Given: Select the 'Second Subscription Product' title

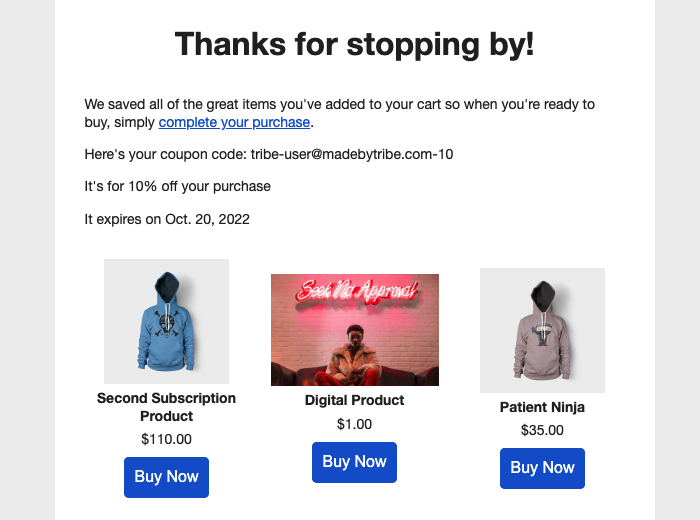Looking at the screenshot, I should pos(167,407).
